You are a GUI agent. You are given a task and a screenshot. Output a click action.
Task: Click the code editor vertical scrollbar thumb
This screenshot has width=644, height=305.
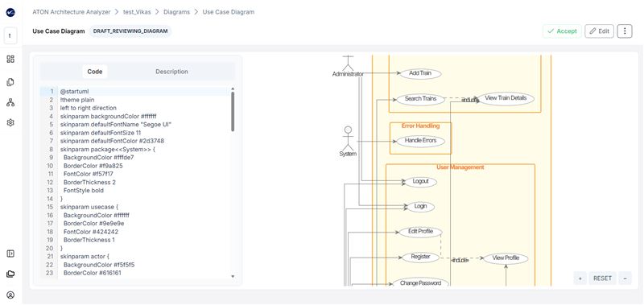click(233, 111)
